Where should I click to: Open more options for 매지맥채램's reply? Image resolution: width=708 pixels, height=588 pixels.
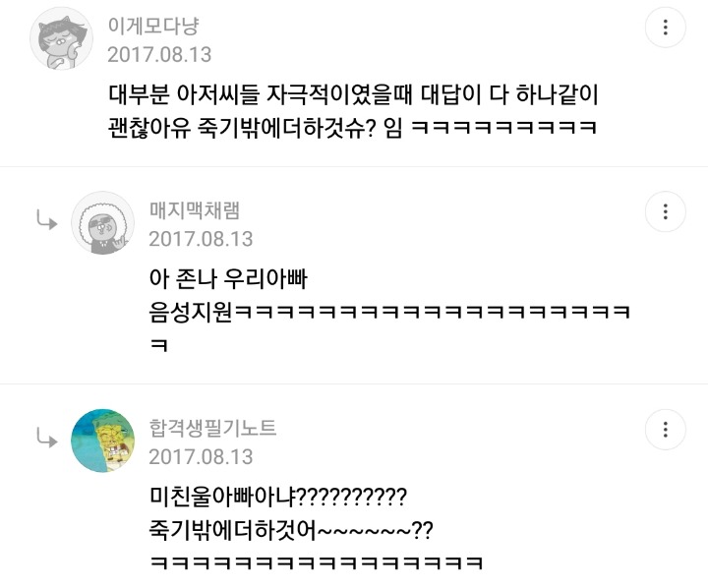(x=666, y=211)
